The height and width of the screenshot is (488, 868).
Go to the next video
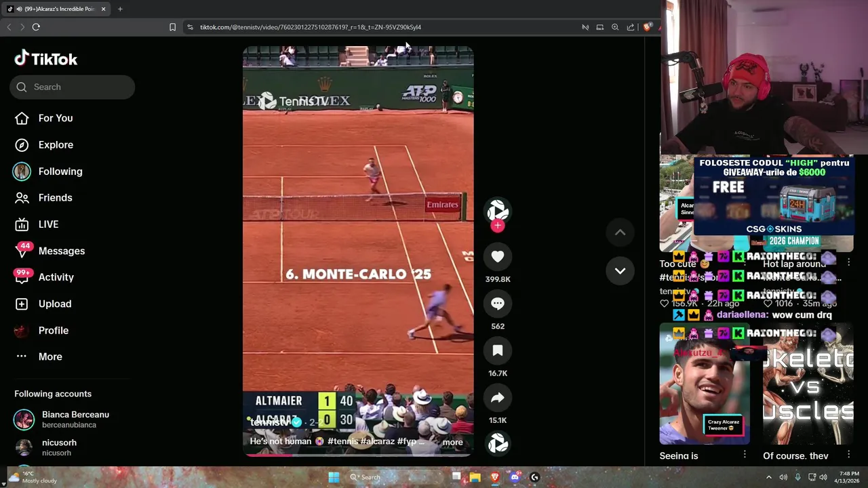pos(620,270)
